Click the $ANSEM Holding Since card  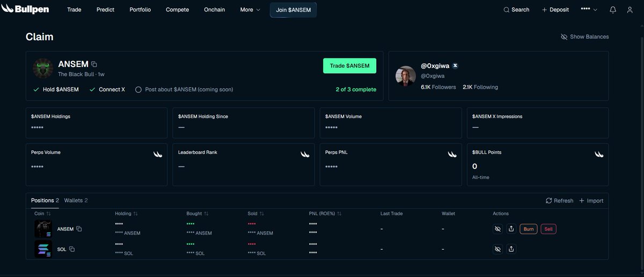(244, 123)
